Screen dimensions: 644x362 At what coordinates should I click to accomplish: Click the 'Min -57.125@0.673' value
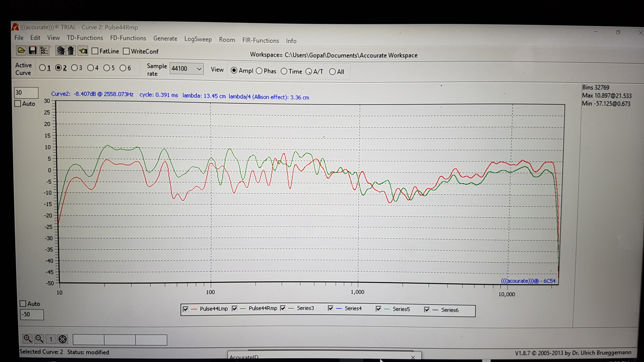point(606,104)
